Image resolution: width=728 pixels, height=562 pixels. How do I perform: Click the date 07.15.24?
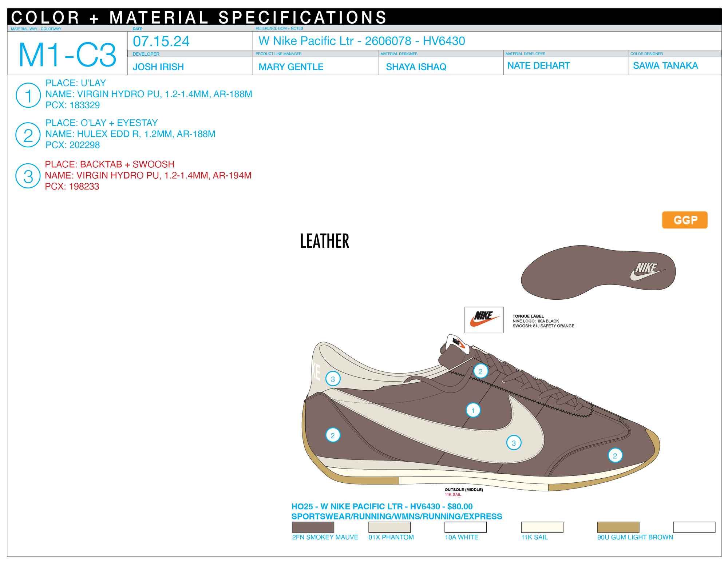pyautogui.click(x=161, y=41)
